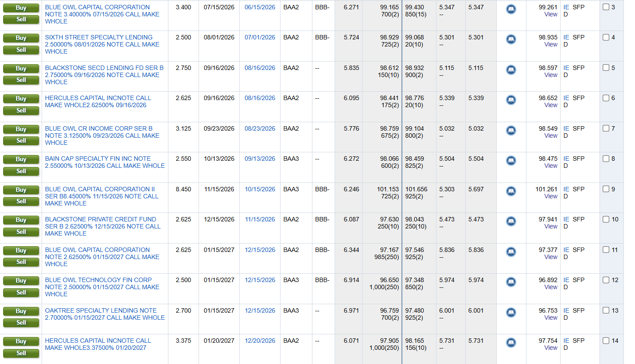
Task: Check the box numbered 8 for Bain Cap
Action: coord(606,159)
